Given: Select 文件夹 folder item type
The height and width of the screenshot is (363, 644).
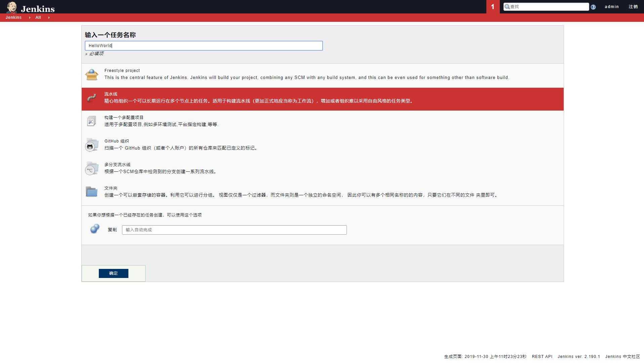Looking at the screenshot, I should point(323,193).
